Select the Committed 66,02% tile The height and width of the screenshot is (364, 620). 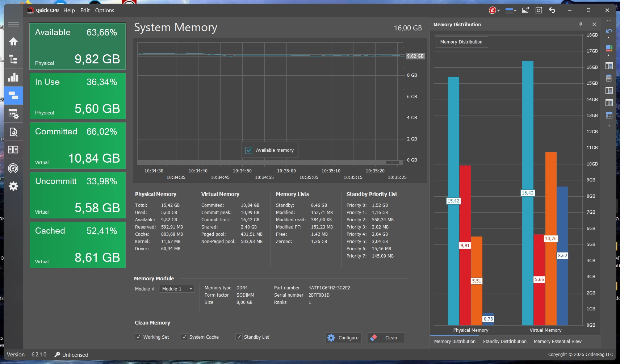pos(77,146)
